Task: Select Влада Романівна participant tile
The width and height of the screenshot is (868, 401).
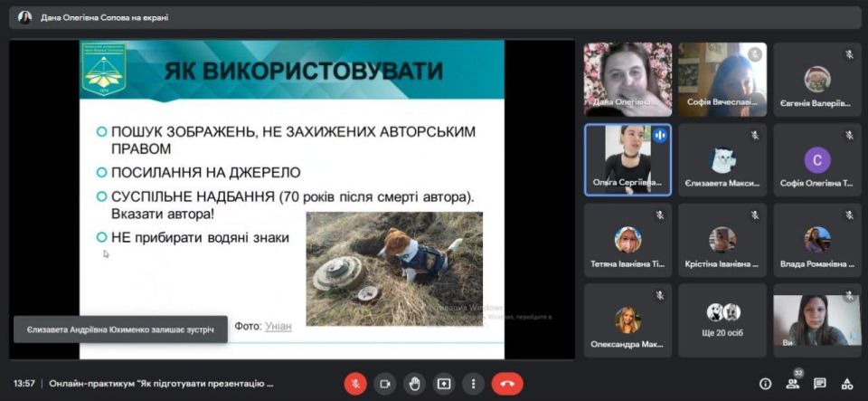Action: point(817,240)
